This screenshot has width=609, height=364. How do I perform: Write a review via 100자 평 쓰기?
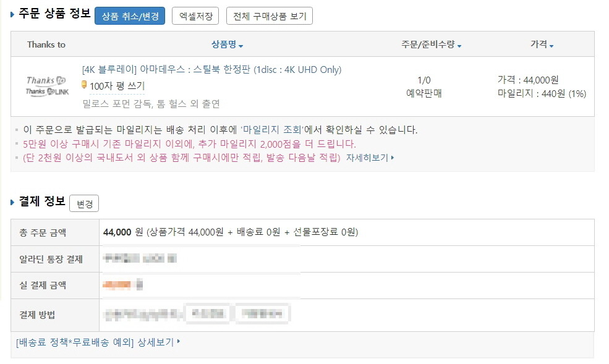pyautogui.click(x=117, y=86)
